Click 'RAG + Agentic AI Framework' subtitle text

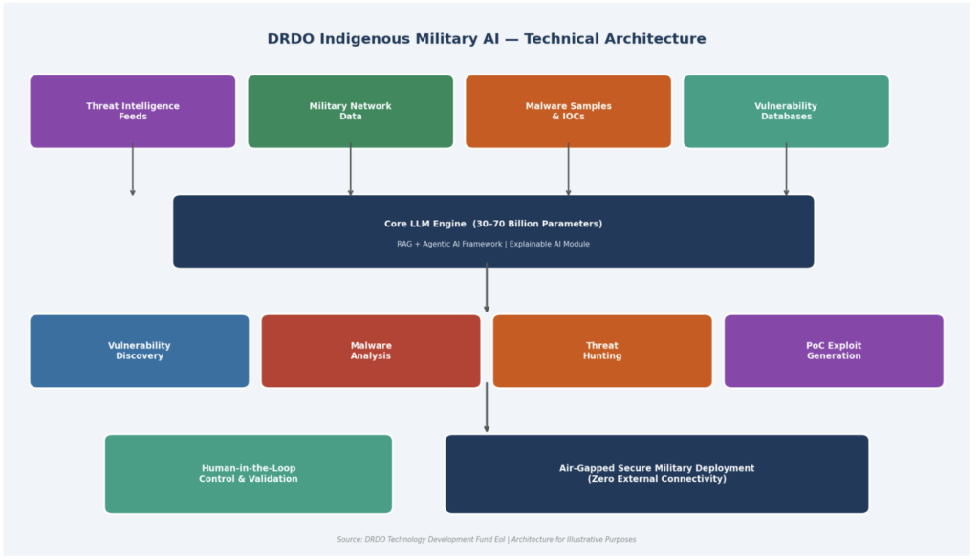point(449,244)
